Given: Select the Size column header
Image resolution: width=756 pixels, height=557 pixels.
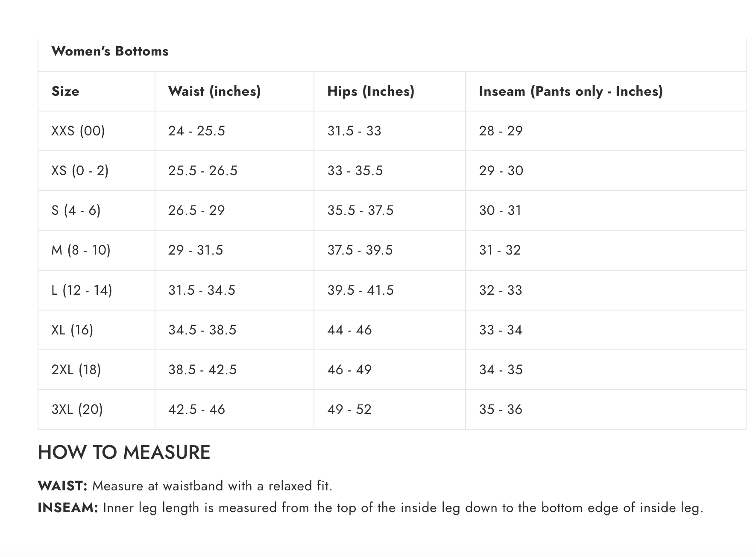Looking at the screenshot, I should (65, 91).
